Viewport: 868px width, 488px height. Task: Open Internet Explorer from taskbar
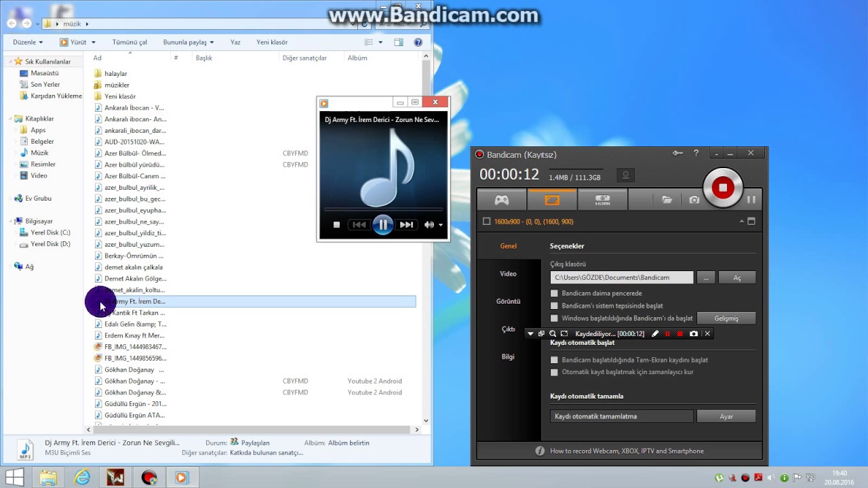coord(82,477)
